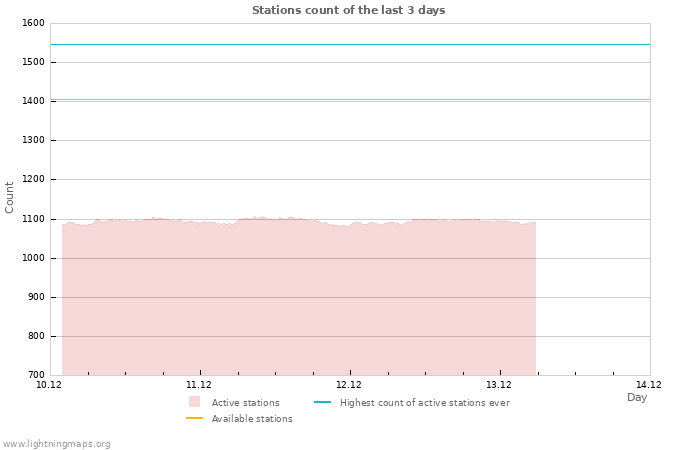
Task: Click the 14.12 date tick label
Action: coord(649,385)
